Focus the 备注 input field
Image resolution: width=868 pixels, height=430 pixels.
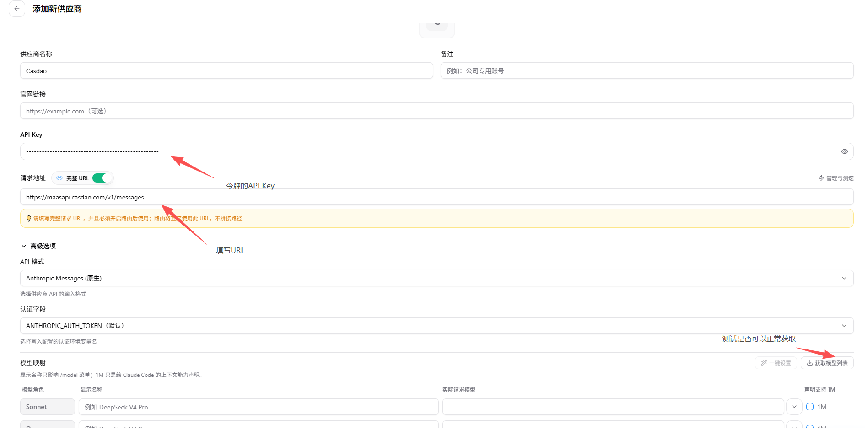pos(647,71)
